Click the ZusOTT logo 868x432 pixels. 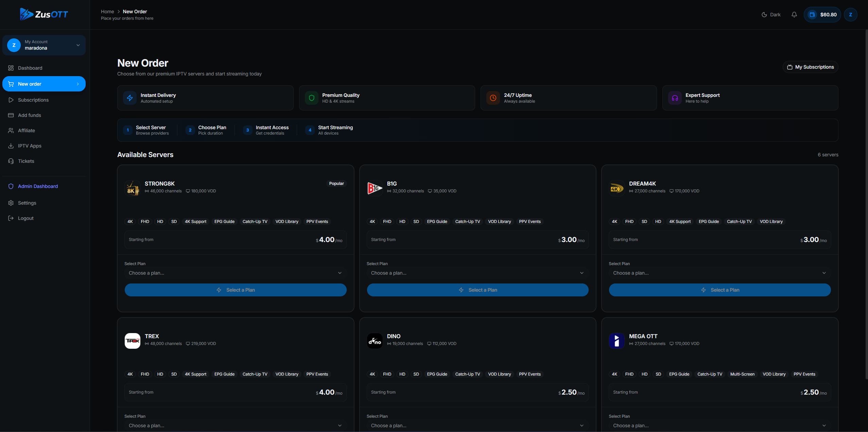44,14
